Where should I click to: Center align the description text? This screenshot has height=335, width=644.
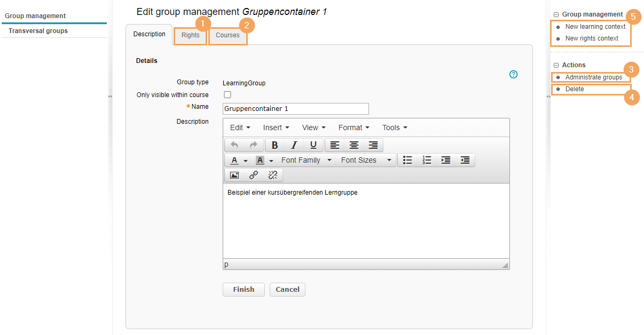tap(354, 145)
